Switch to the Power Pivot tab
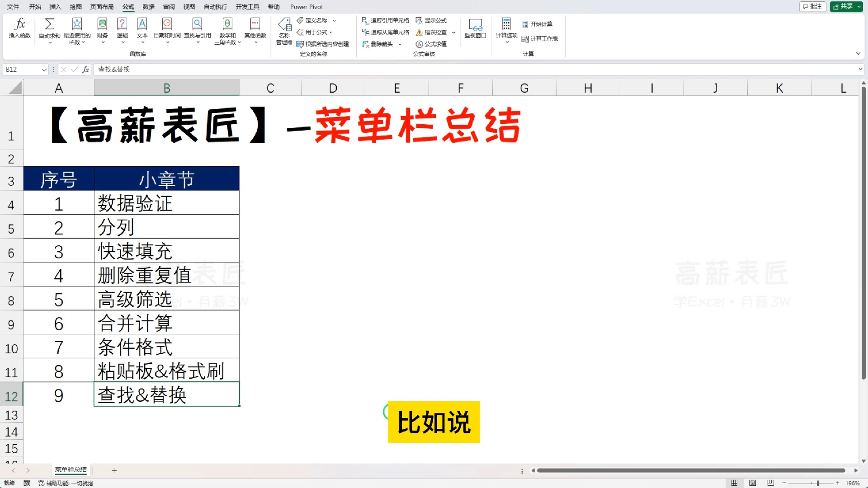868x488 pixels. [307, 7]
